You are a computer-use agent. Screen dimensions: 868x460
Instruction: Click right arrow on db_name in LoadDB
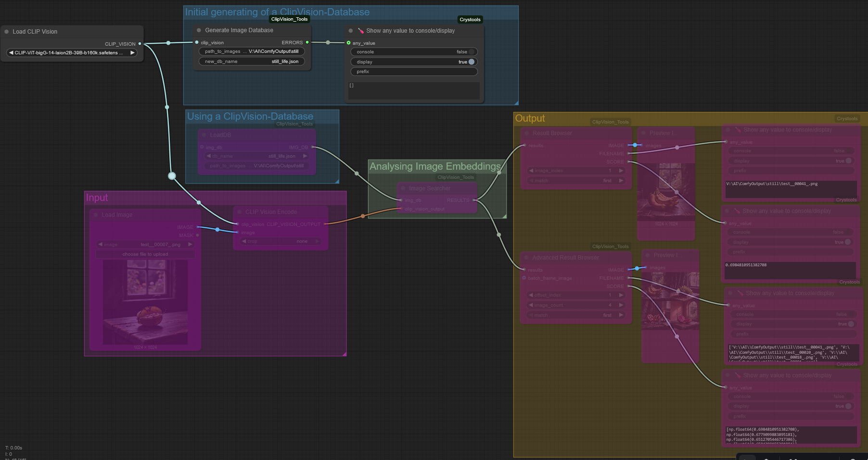(x=305, y=156)
